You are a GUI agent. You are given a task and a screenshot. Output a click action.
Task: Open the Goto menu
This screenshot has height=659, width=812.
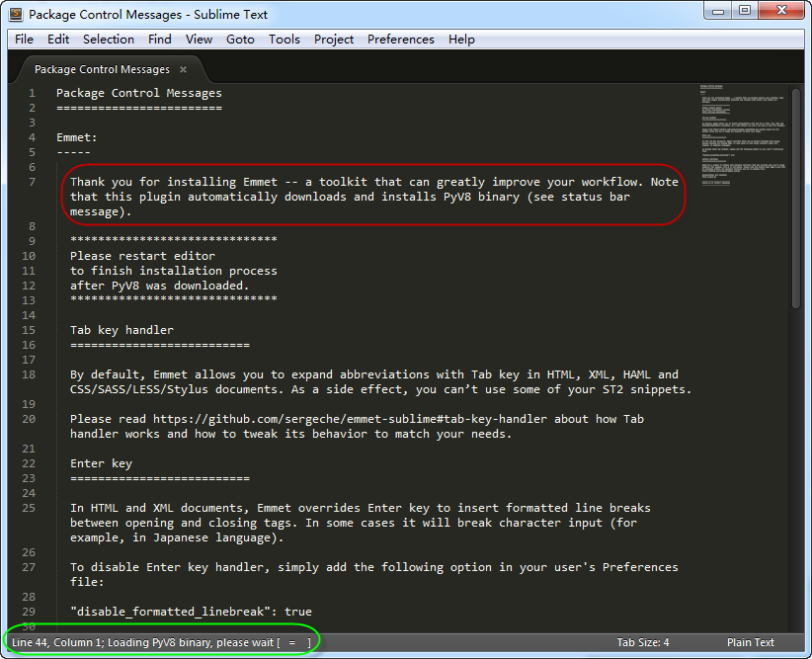[240, 40]
